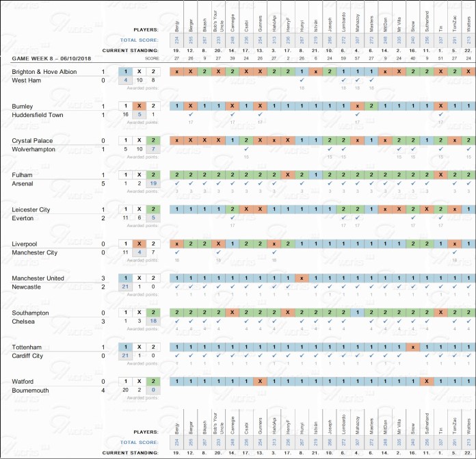Click Benjy's checkmark in the Liverpool vs Manchester City row
The height and width of the screenshot is (459, 476).
coord(176,252)
